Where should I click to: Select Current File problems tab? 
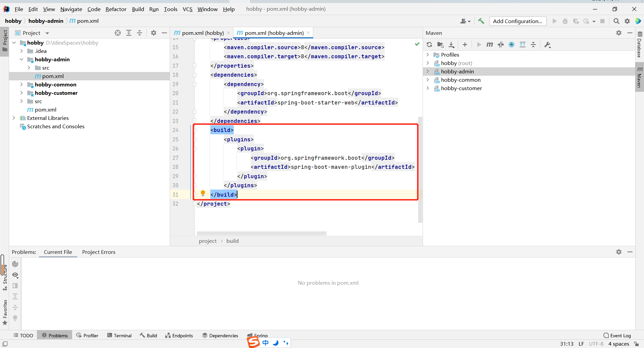pos(58,252)
